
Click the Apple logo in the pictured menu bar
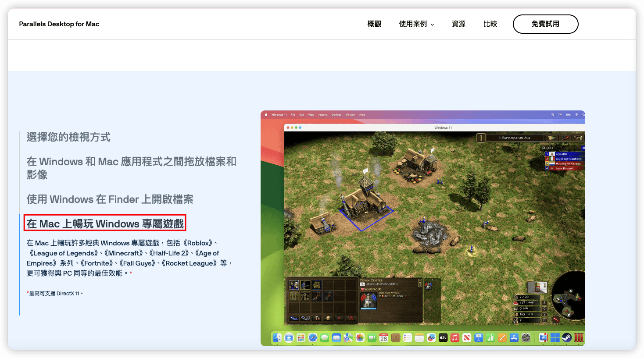[266, 115]
